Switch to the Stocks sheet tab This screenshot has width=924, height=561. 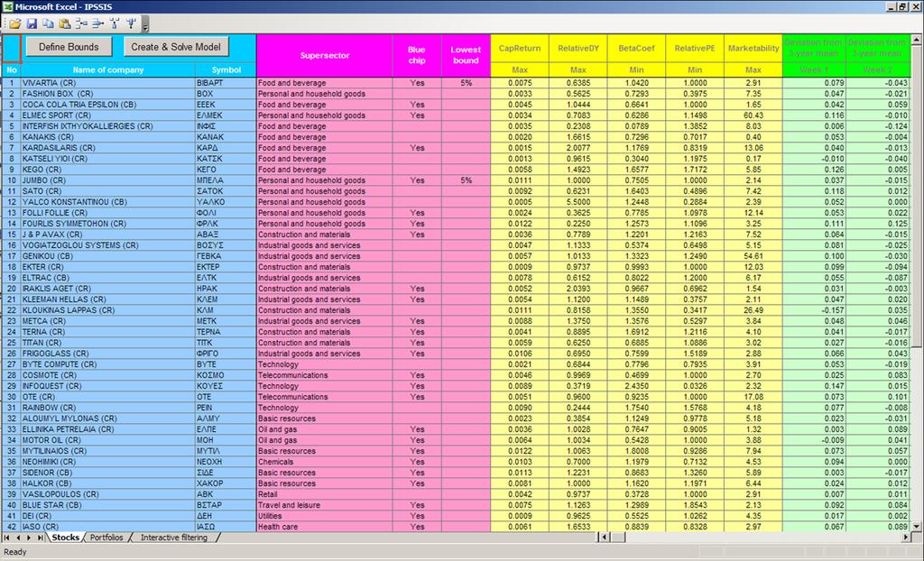coord(65,538)
